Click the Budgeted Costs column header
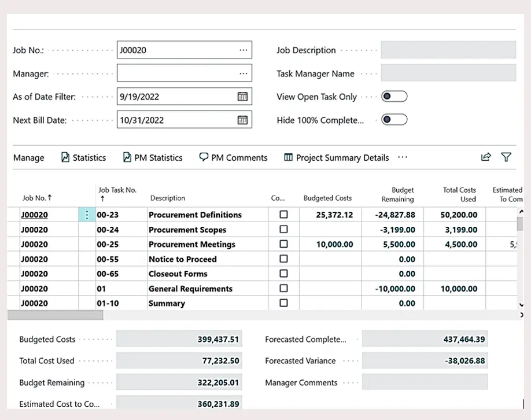531x420 pixels. click(x=327, y=198)
